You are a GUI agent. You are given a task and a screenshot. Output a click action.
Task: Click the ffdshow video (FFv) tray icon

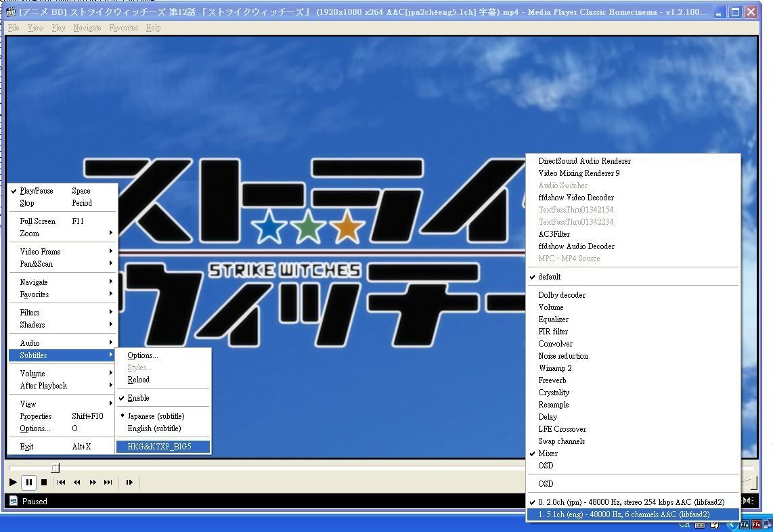coord(756,525)
